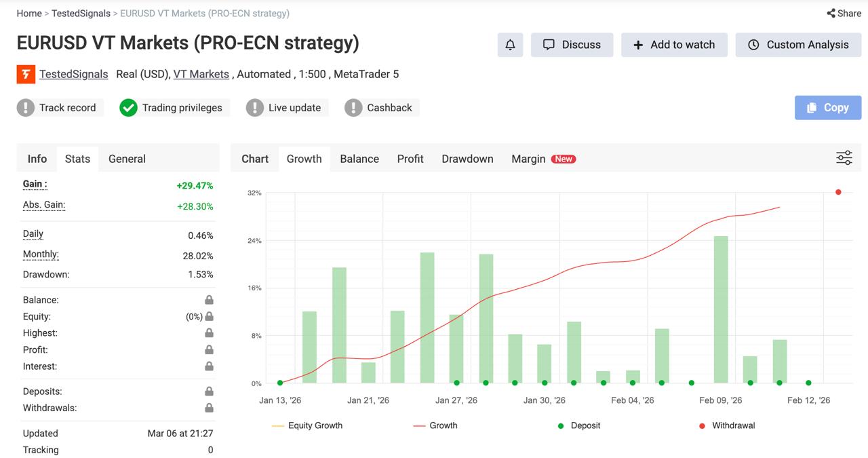
Task: Toggle Withdrawal legend series
Action: click(x=726, y=425)
